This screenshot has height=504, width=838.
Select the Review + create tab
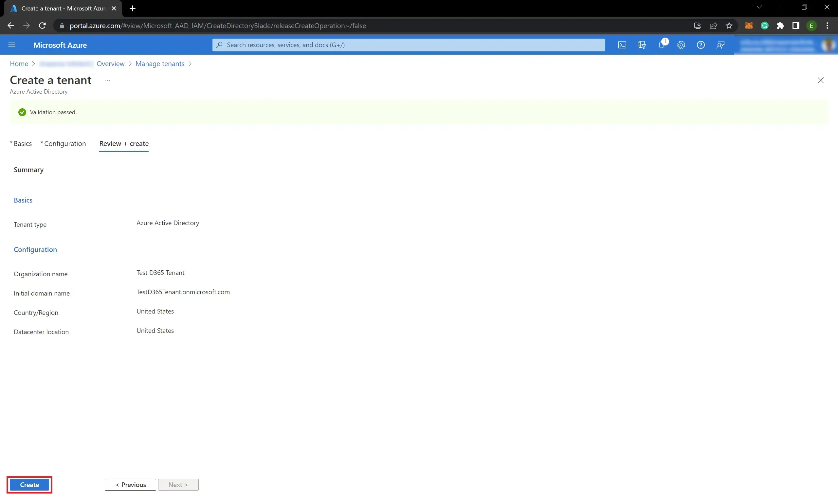click(x=124, y=143)
